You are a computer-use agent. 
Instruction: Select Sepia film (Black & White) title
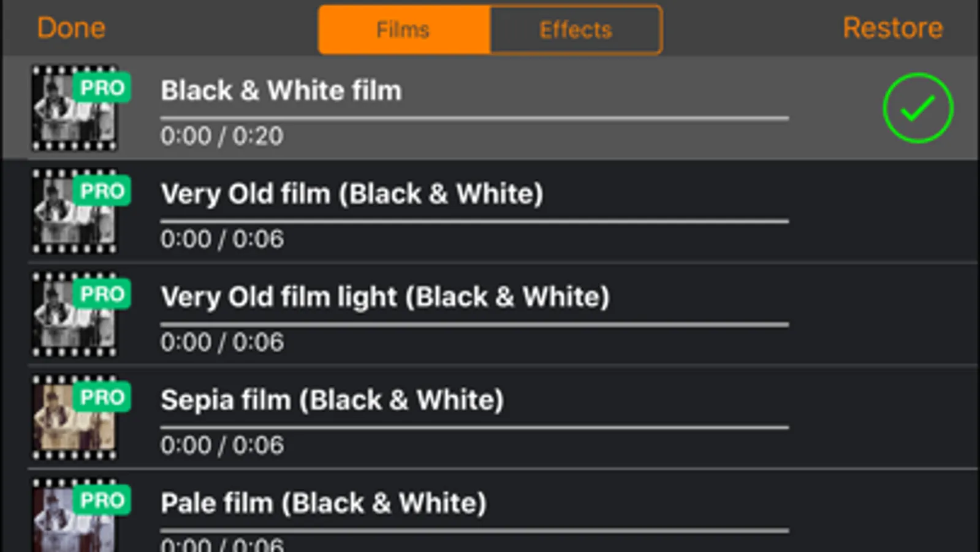[x=332, y=401]
